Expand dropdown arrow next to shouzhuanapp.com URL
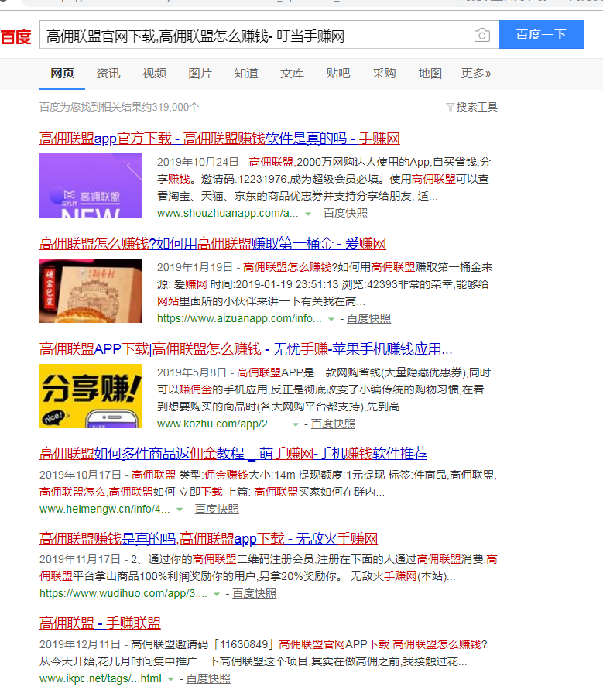603x700 pixels. tap(307, 214)
